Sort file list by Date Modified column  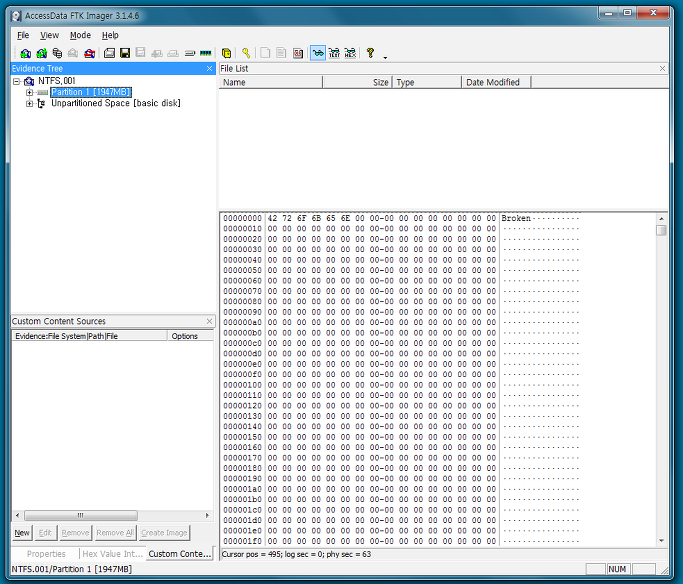click(x=496, y=82)
